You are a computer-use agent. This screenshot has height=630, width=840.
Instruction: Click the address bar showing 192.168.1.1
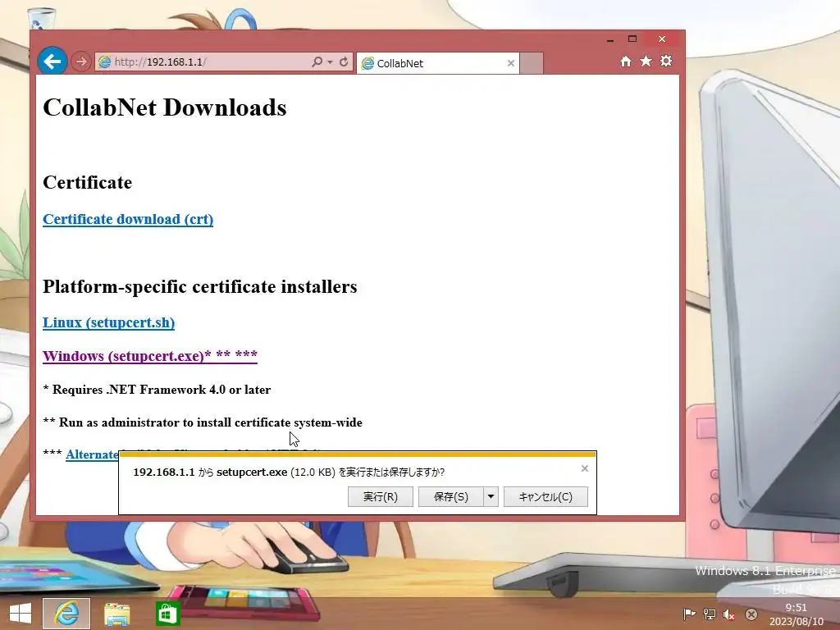point(203,62)
